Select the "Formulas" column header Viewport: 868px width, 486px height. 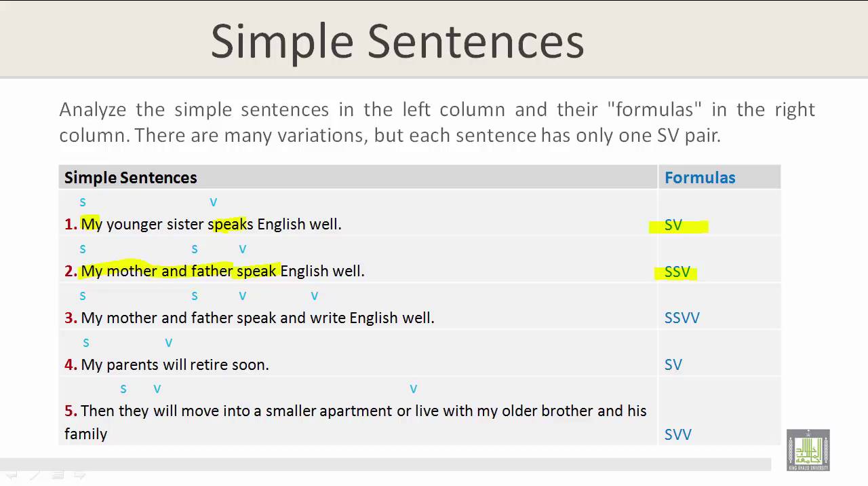[x=700, y=178]
